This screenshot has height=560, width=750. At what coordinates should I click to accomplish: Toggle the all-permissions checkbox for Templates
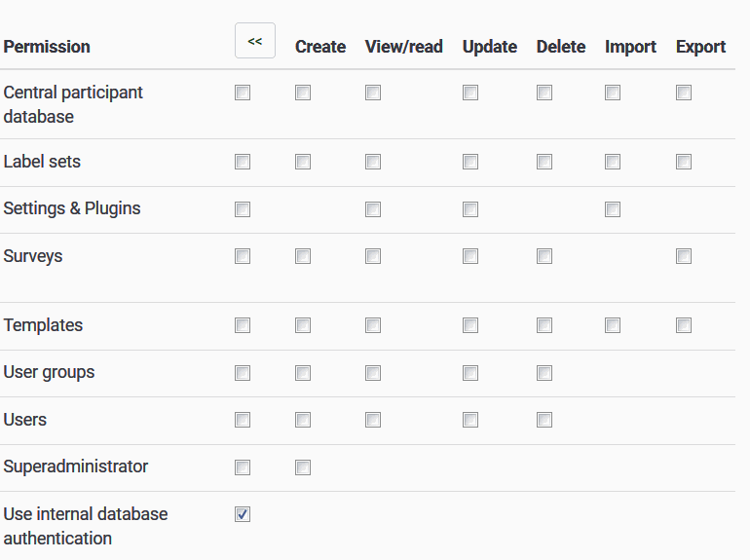coord(243,325)
